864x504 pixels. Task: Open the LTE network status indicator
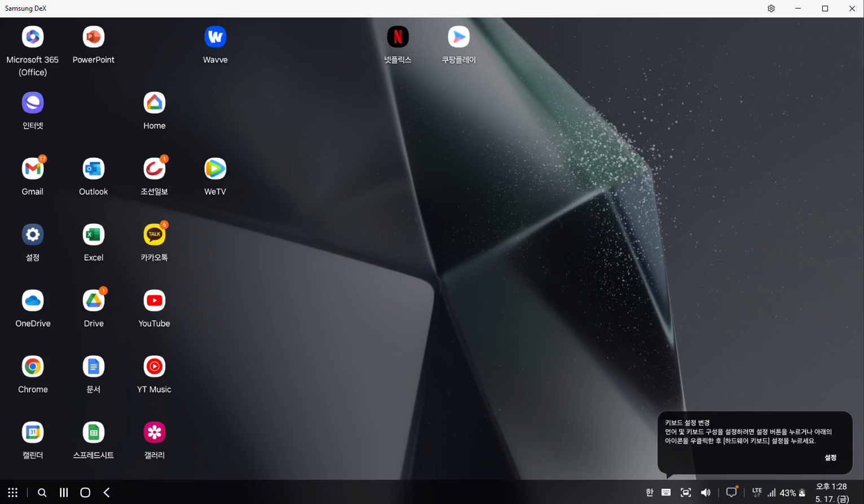(757, 492)
